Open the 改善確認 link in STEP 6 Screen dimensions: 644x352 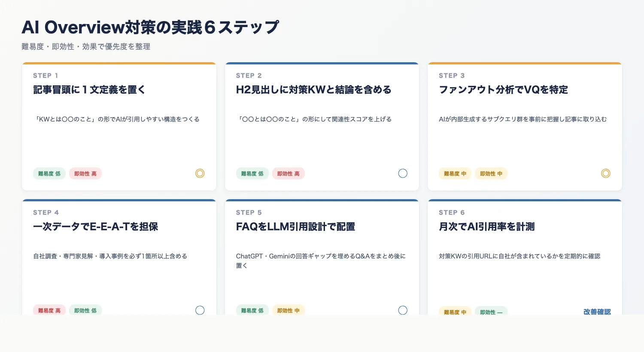point(597,312)
